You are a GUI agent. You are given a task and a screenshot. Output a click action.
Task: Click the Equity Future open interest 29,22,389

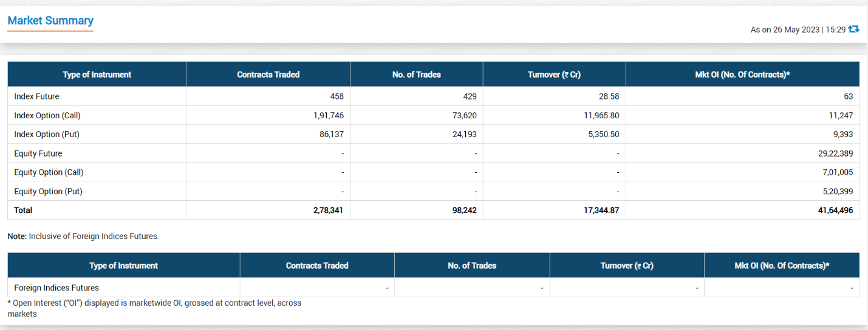point(835,153)
